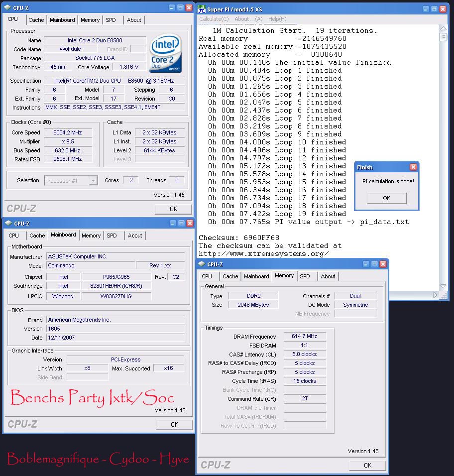The width and height of the screenshot is (454, 476).
Task: Click the Core Speed value 6004.2 MHz
Action: pos(68,132)
